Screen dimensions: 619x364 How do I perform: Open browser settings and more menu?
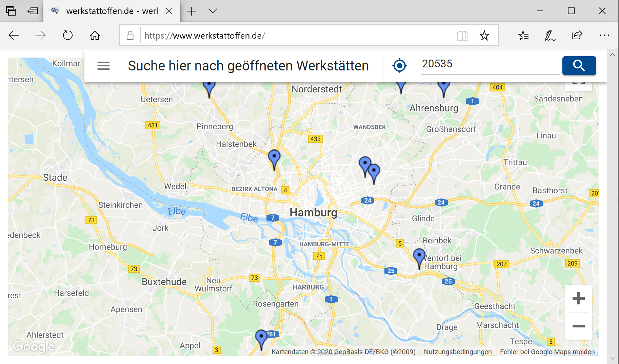pos(604,35)
